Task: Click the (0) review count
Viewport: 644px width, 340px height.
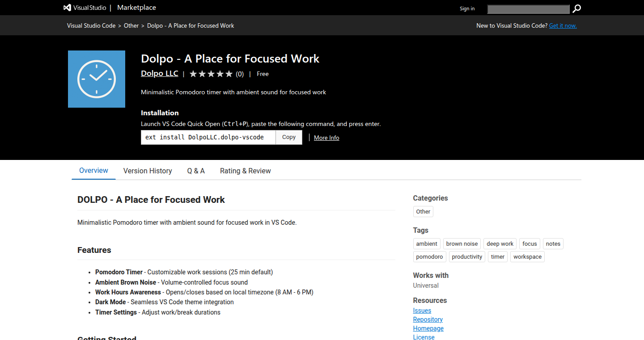Action: click(x=240, y=74)
